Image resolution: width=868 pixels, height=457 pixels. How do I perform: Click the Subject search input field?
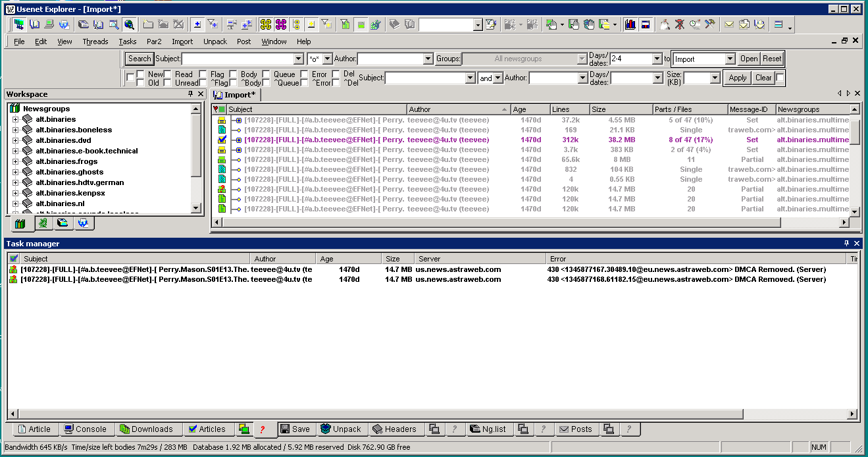click(237, 59)
